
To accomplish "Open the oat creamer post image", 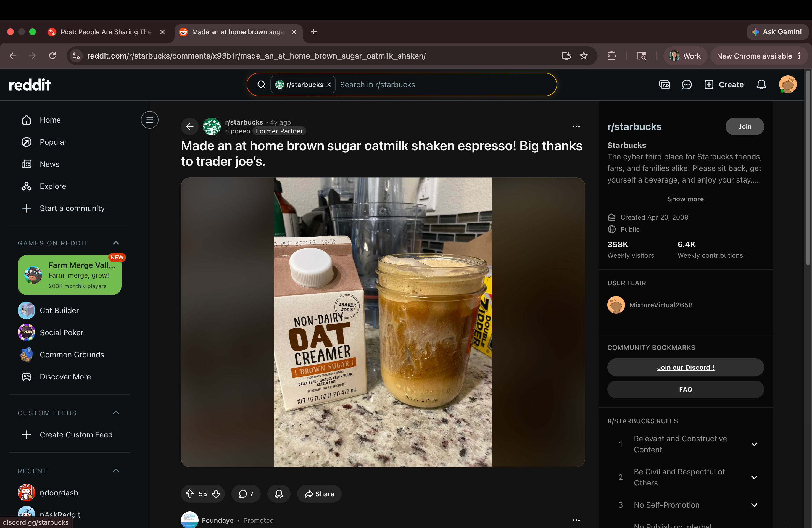I will [383, 322].
